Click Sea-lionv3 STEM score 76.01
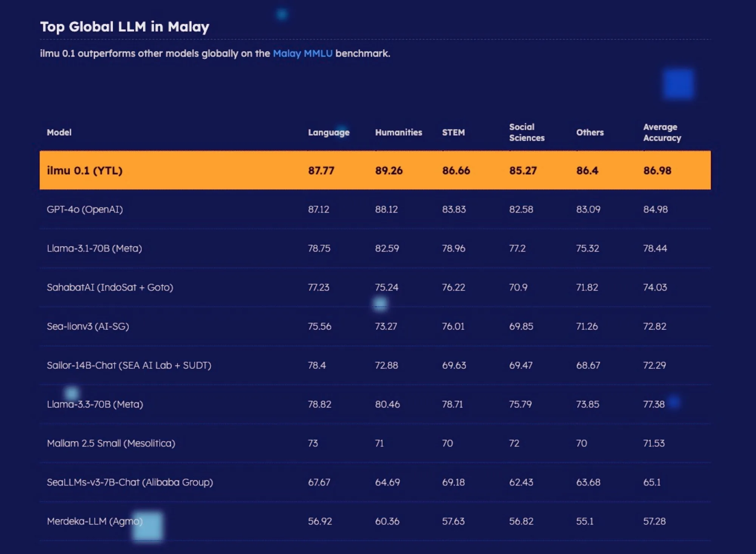 [453, 326]
